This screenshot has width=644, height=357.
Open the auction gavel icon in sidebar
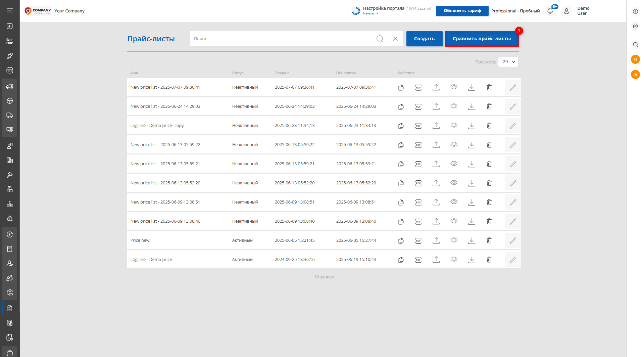click(10, 175)
